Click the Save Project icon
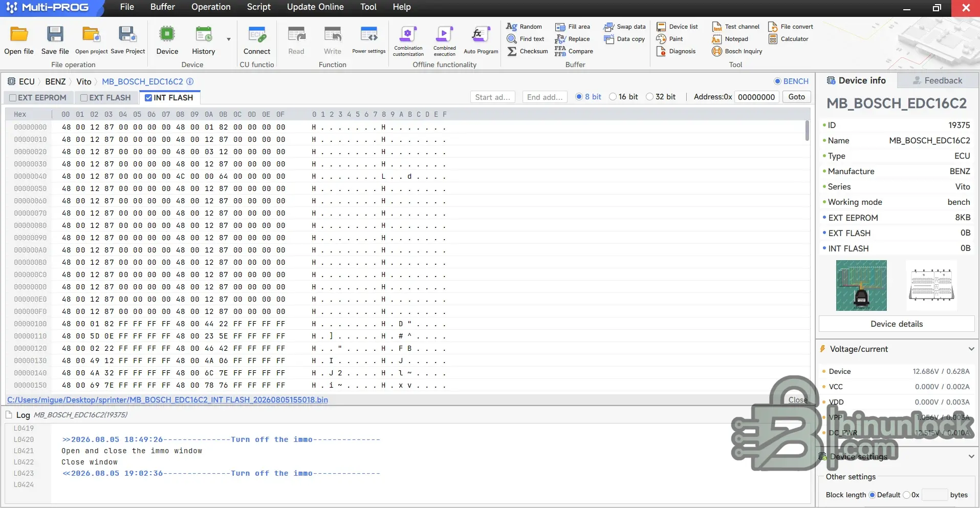 point(127,34)
